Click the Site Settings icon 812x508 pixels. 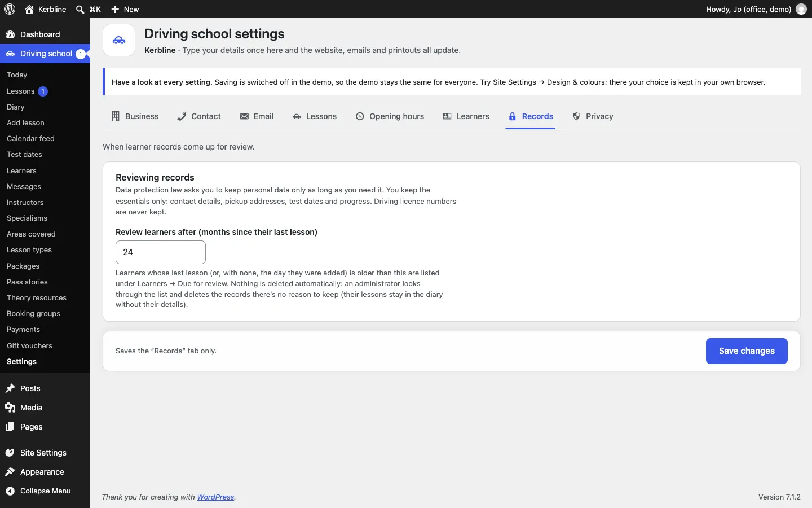10,453
